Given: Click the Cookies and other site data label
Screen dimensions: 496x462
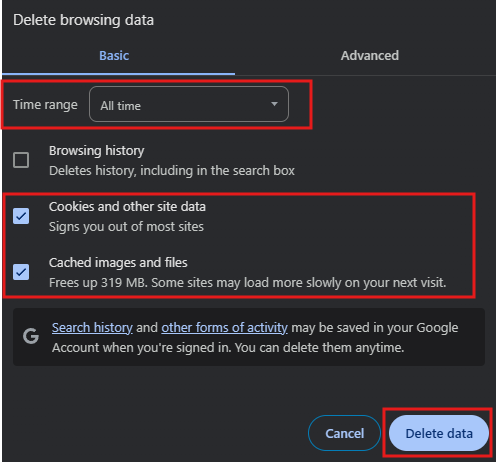Looking at the screenshot, I should pyautogui.click(x=127, y=207).
